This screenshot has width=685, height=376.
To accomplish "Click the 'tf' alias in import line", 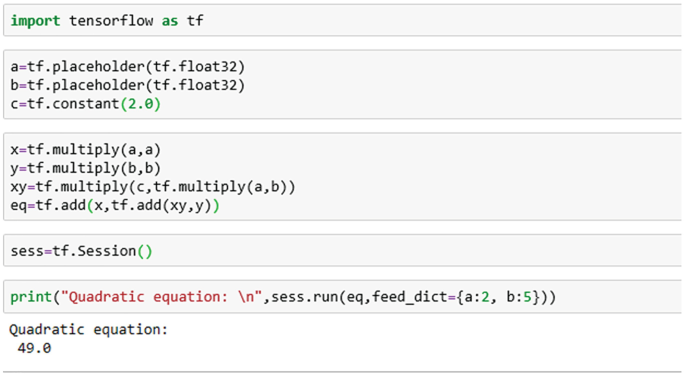I will click(195, 21).
